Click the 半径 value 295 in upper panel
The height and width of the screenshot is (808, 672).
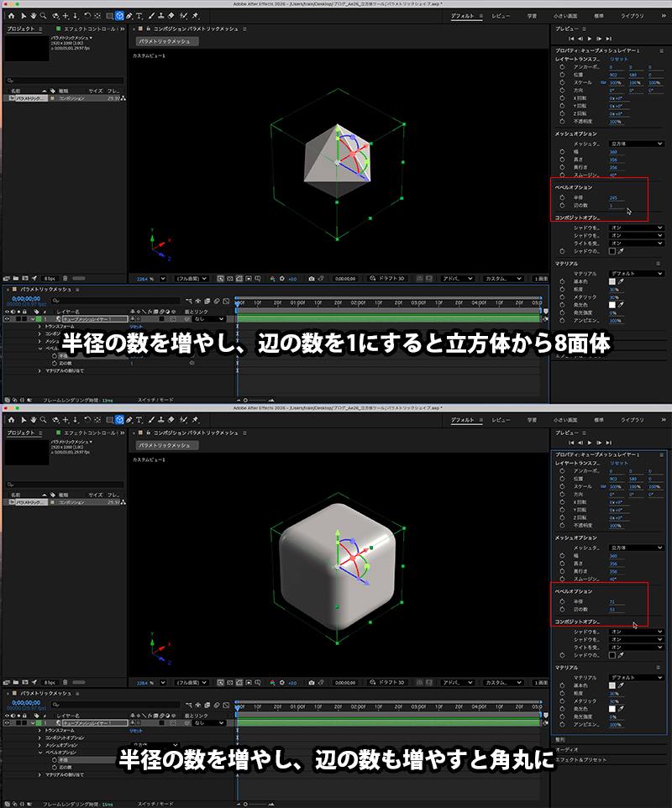pyautogui.click(x=613, y=197)
